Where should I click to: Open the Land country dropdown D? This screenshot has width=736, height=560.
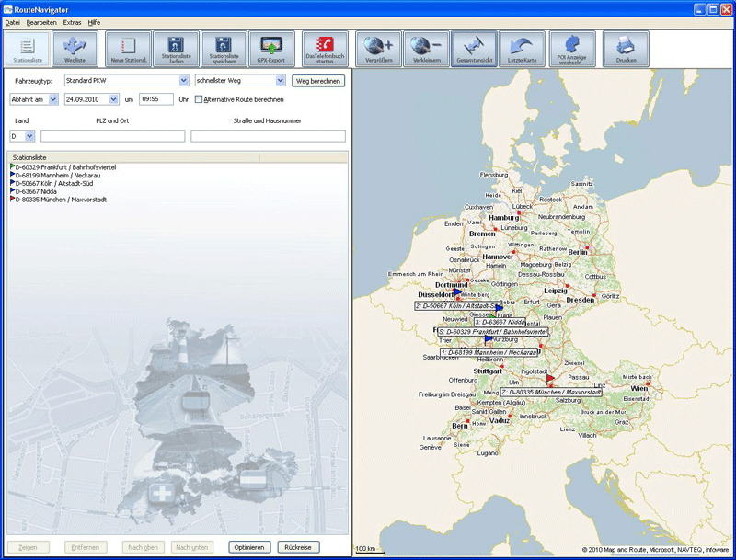point(29,136)
